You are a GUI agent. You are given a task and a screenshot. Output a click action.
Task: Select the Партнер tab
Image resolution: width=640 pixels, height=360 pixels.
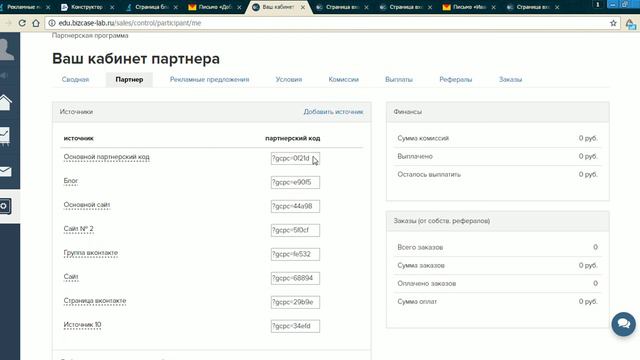(129, 80)
